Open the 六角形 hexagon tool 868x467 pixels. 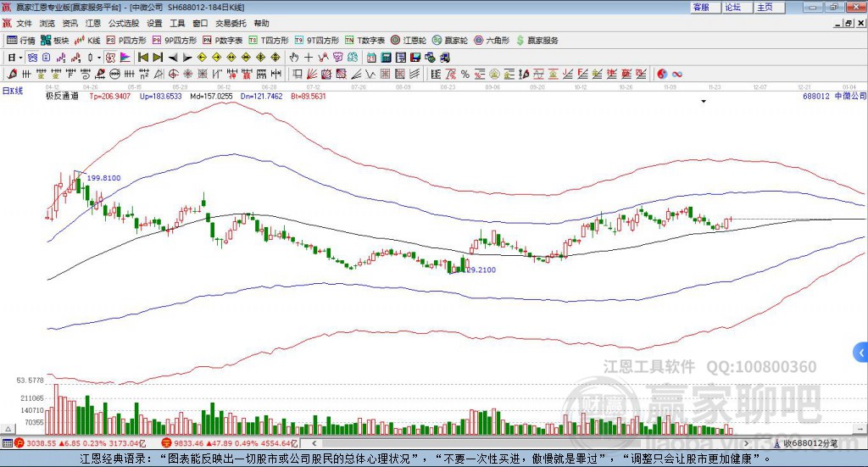click(x=492, y=41)
